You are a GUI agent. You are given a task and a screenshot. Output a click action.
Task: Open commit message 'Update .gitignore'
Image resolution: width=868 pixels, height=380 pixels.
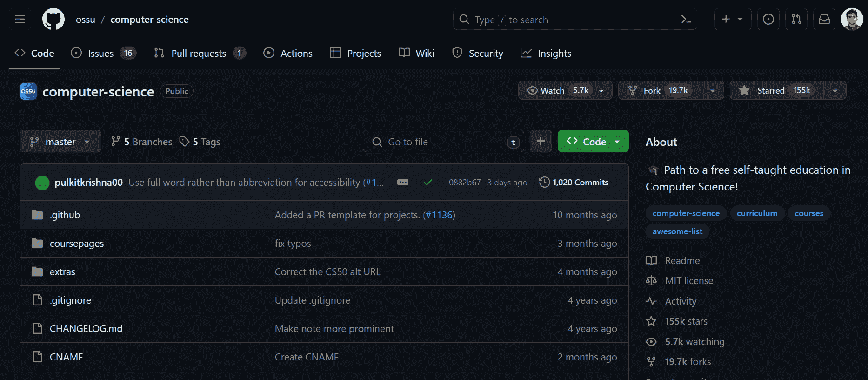click(313, 300)
